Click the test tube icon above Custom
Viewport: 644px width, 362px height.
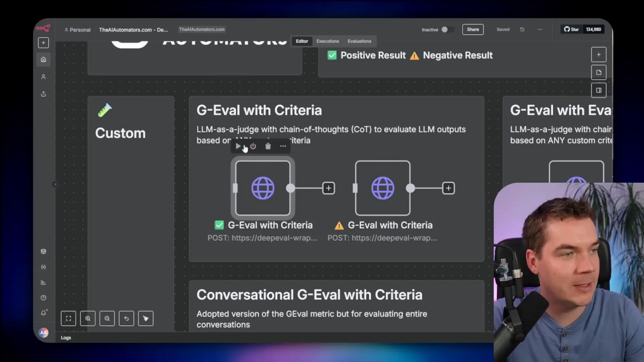pyautogui.click(x=105, y=110)
